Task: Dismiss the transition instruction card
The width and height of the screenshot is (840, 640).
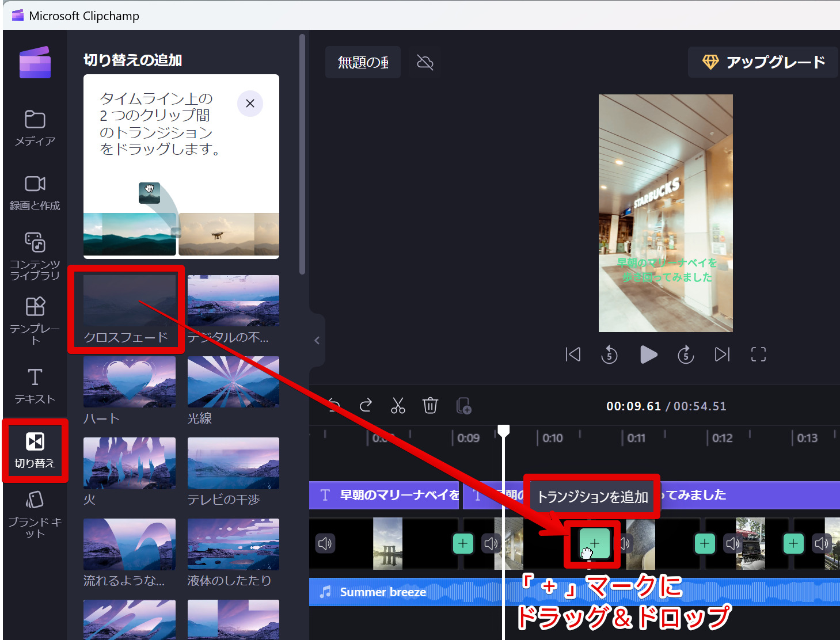Action: pos(250,104)
